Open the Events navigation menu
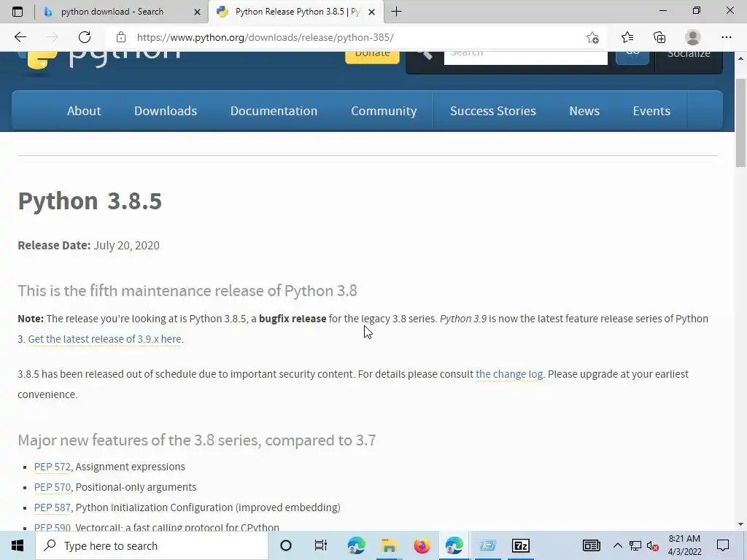The image size is (747, 560). click(x=651, y=111)
